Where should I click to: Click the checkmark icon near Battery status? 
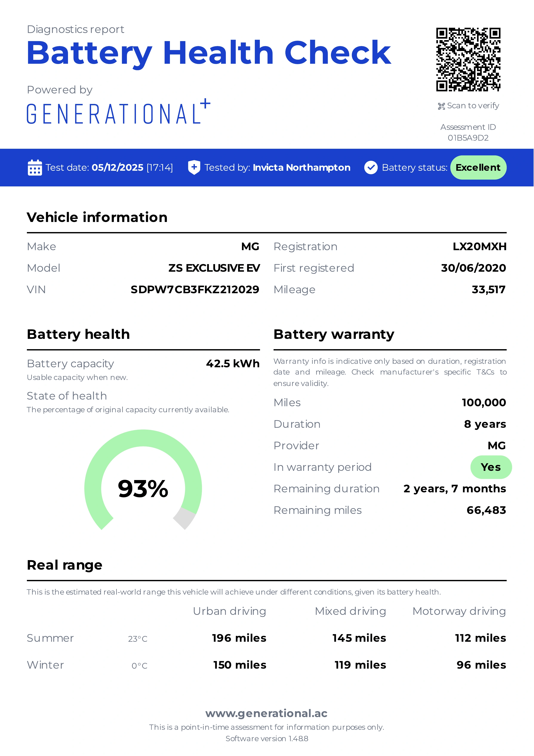pyautogui.click(x=371, y=168)
